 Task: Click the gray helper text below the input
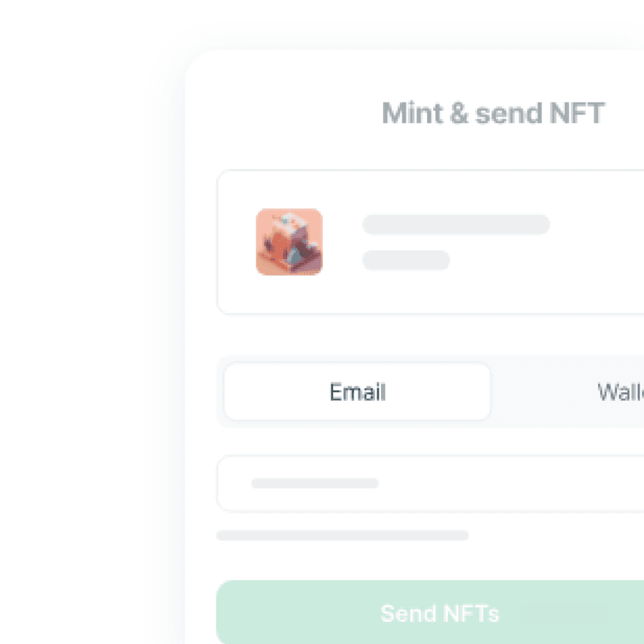(x=342, y=535)
